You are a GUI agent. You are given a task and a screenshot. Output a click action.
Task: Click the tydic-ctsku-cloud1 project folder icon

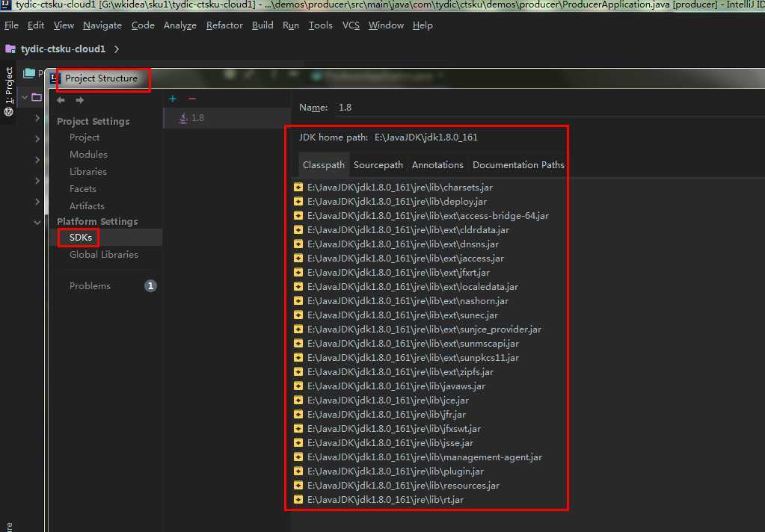coord(10,49)
